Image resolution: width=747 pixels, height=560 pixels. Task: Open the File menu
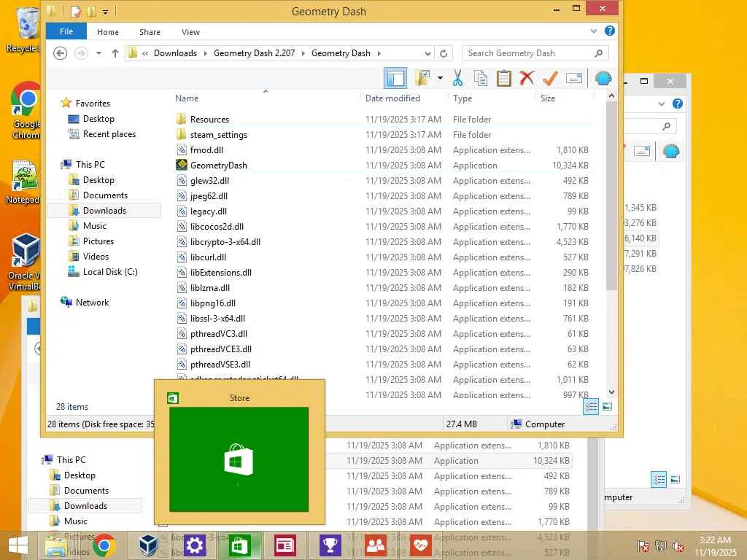point(66,31)
